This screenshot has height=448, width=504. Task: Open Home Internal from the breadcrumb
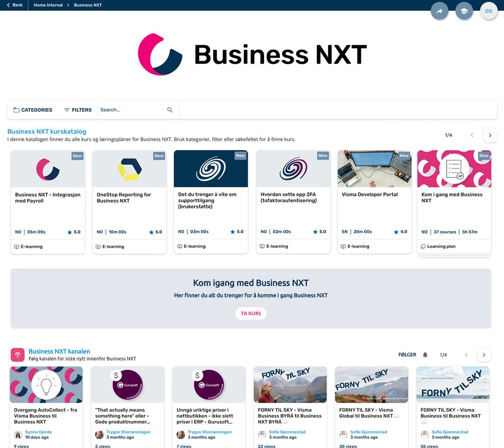(x=48, y=5)
